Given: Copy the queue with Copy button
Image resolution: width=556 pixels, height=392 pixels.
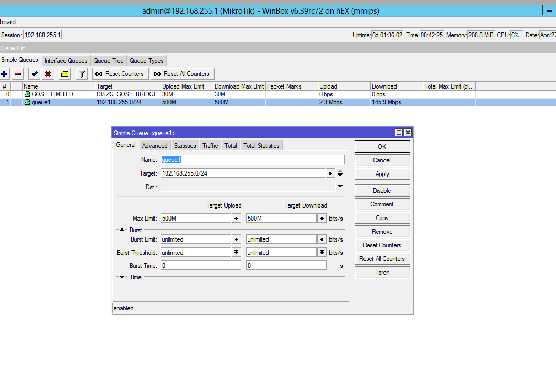Looking at the screenshot, I should point(382,217).
